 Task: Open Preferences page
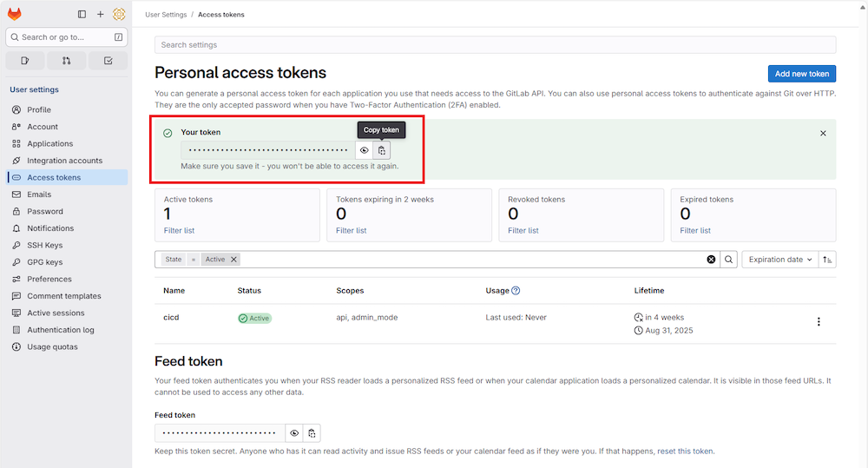tap(68, 279)
